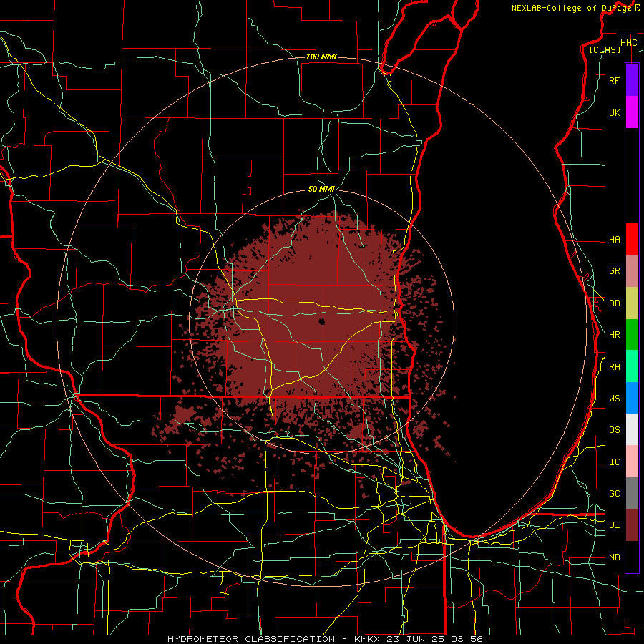The image size is (644, 644).
Task: Click the 100 NMI range ring label
Action: tap(321, 57)
